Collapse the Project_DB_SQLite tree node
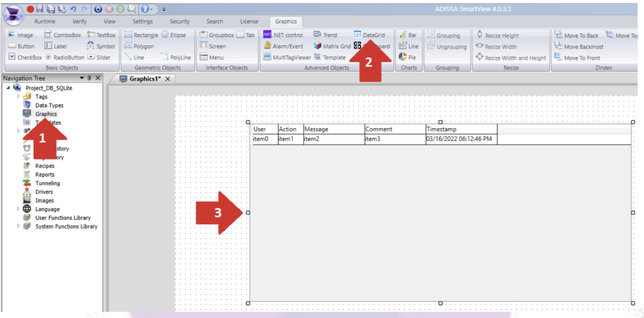Viewport: 644px width, 318px height. (x=8, y=88)
